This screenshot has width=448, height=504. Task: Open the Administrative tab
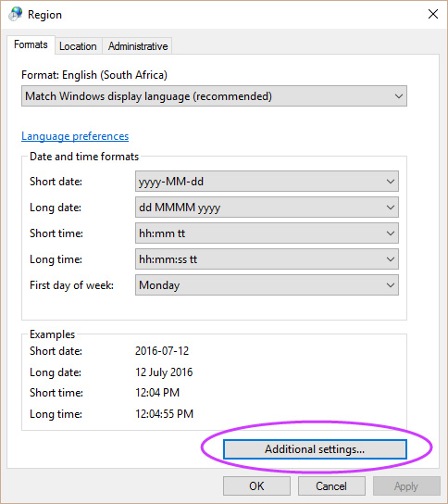click(138, 46)
